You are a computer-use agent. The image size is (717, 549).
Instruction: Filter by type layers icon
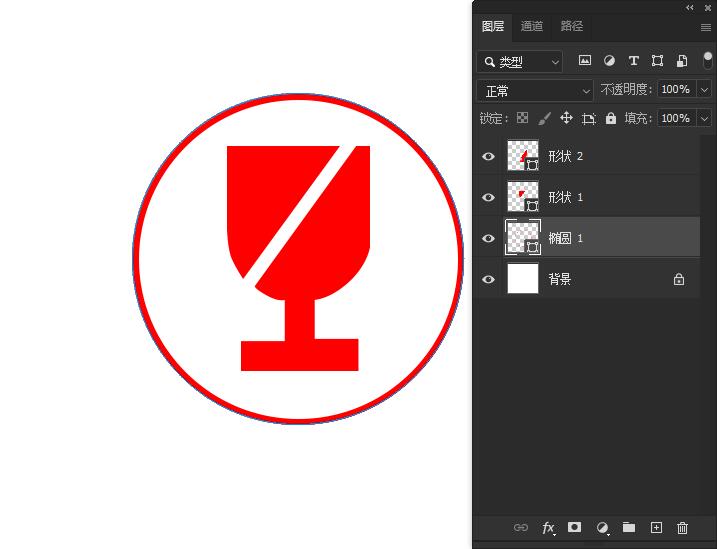(x=633, y=60)
